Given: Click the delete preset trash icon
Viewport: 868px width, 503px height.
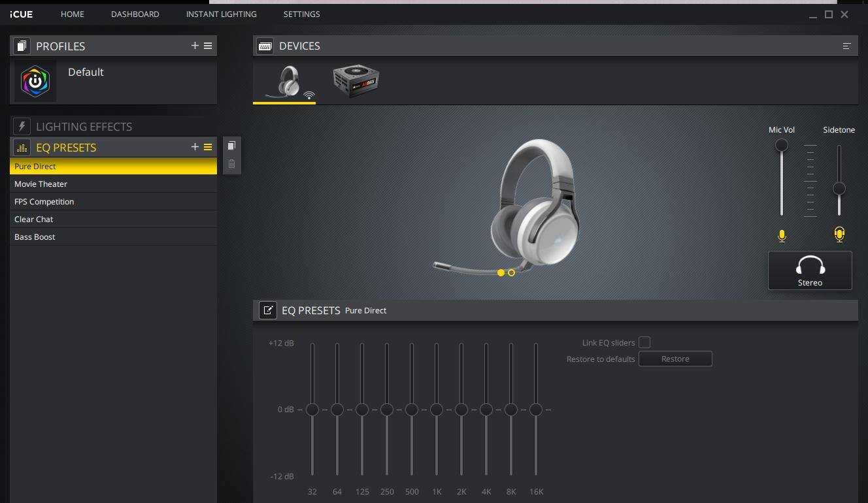Looking at the screenshot, I should [231, 164].
